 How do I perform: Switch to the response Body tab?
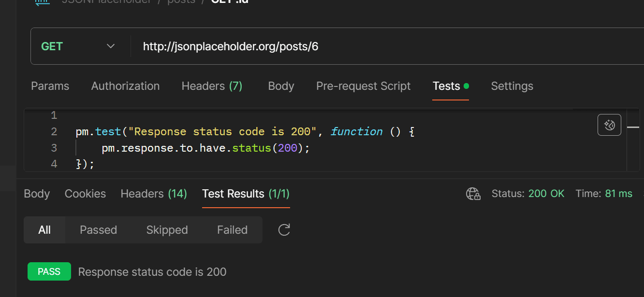pyautogui.click(x=37, y=194)
